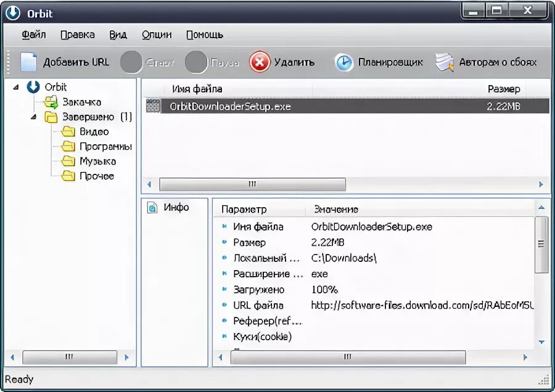This screenshot has height=392, width=555.
Task: Click the red Delete X icon
Action: (260, 62)
